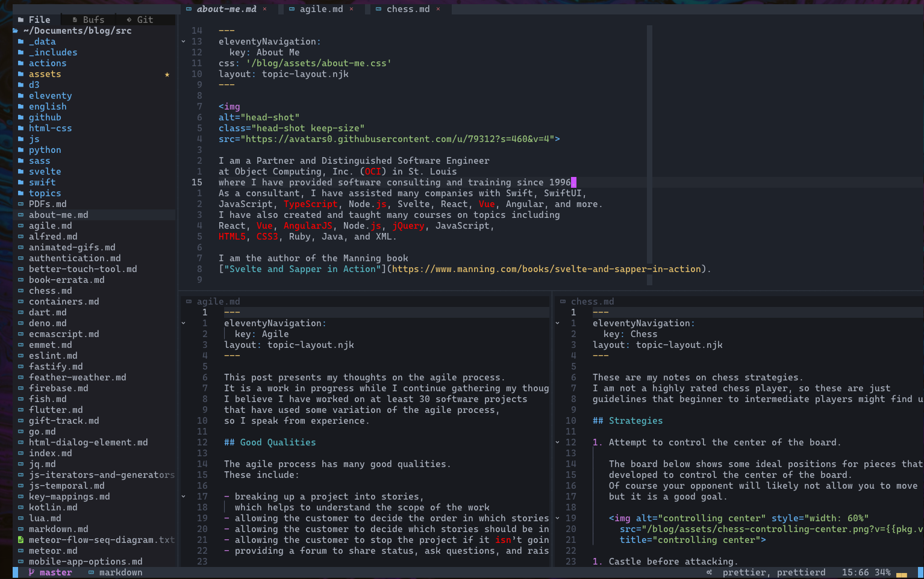Collapse the fold at chess.md strategy item 1
The width and height of the screenshot is (924, 579).
coord(557,442)
